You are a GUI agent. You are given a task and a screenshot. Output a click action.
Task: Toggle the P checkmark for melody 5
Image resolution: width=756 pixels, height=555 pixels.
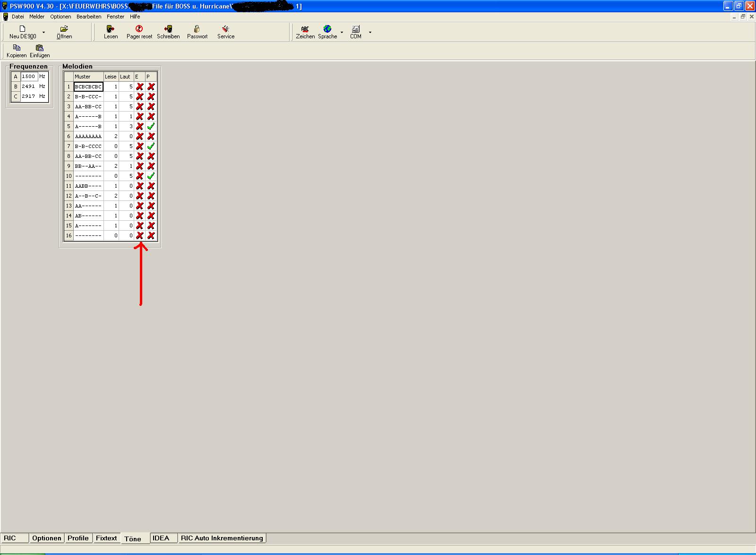(151, 126)
